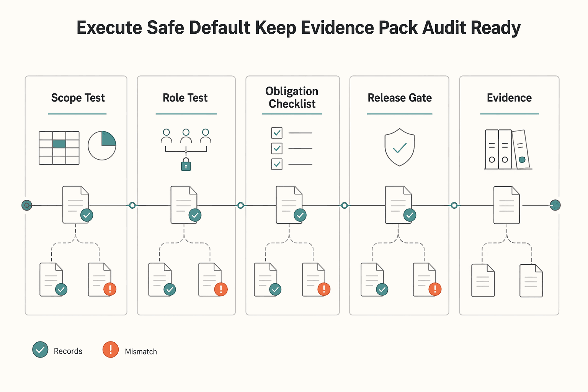
Task: Click the Role Test heading
Action: [185, 98]
